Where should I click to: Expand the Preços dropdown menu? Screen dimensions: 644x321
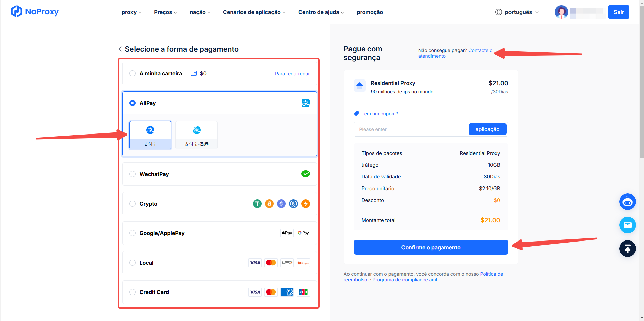[165, 12]
